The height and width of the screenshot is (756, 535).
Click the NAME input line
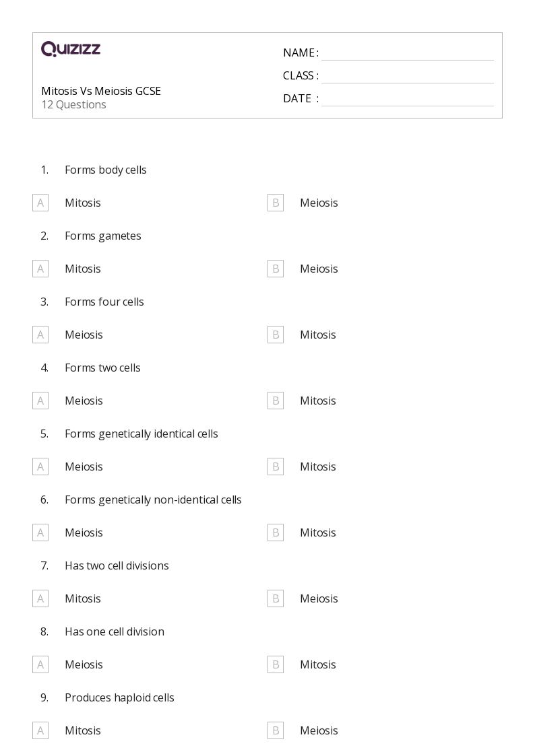(x=407, y=53)
